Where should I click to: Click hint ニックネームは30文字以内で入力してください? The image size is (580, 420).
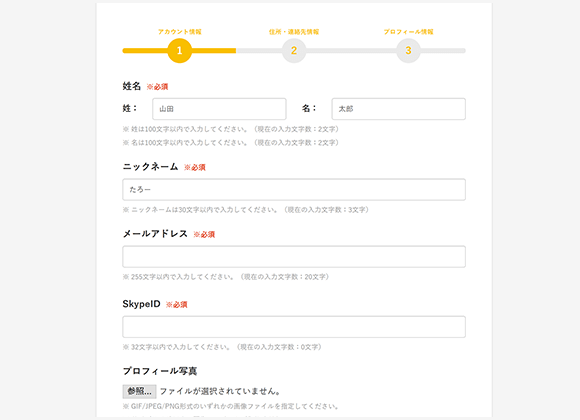[x=246, y=210]
